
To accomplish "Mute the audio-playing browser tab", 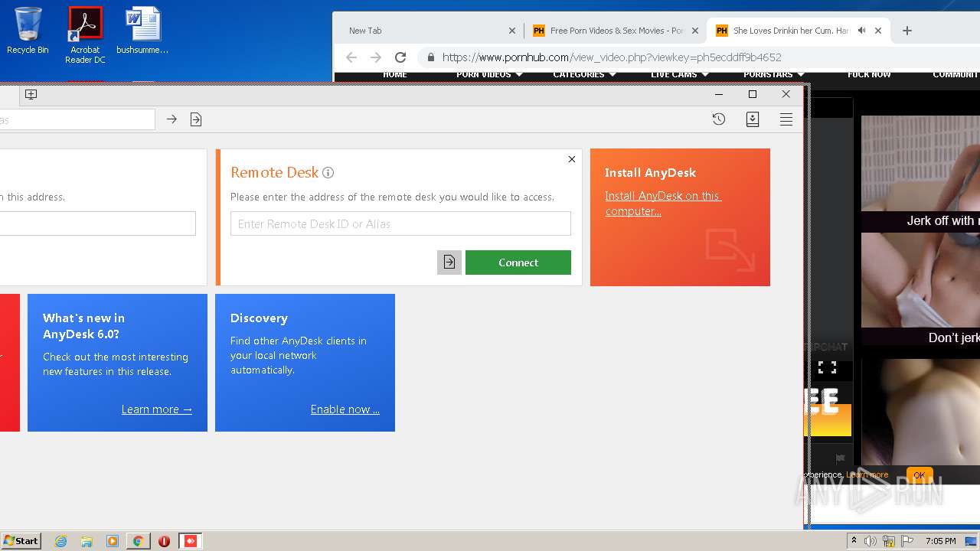I will click(x=861, y=31).
